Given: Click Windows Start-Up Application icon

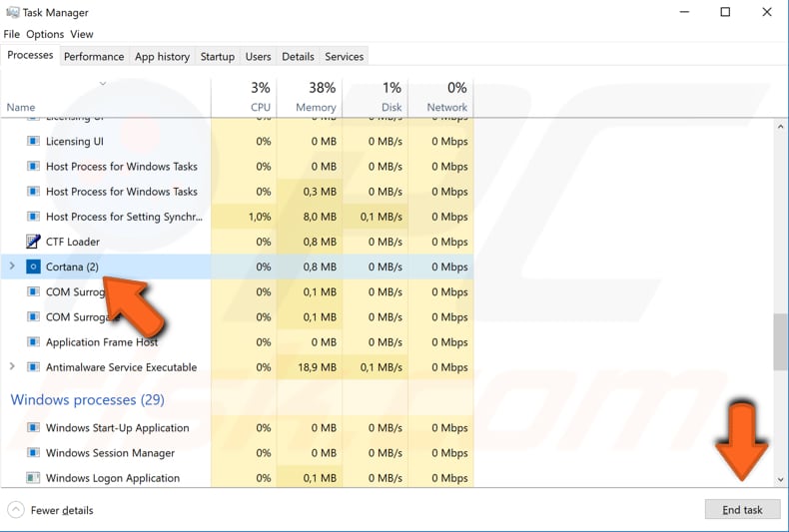Looking at the screenshot, I should (33, 427).
